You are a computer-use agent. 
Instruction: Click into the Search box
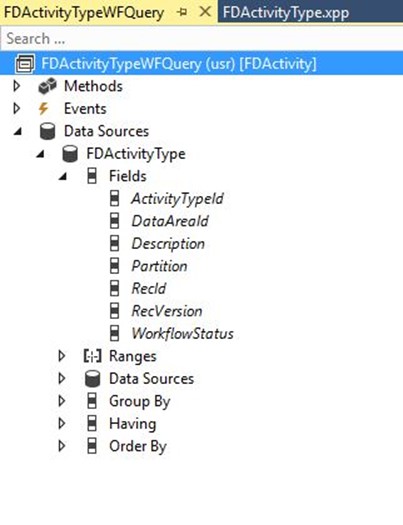[x=202, y=39]
